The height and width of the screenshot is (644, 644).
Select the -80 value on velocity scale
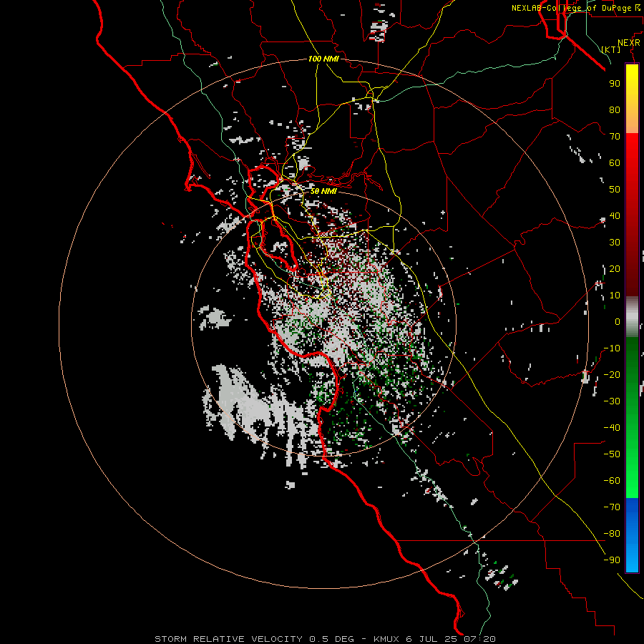point(612,534)
